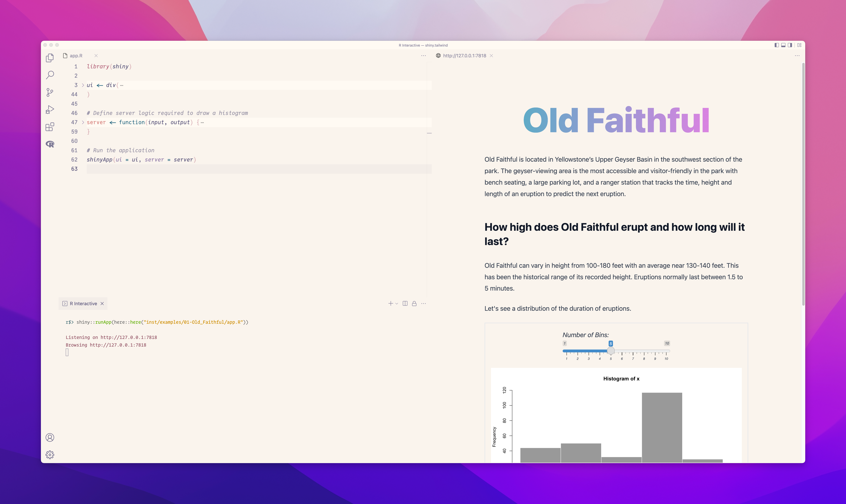Screen dimensions: 846x504
Task: Open the Search view in the activity bar
Action: (x=50, y=75)
